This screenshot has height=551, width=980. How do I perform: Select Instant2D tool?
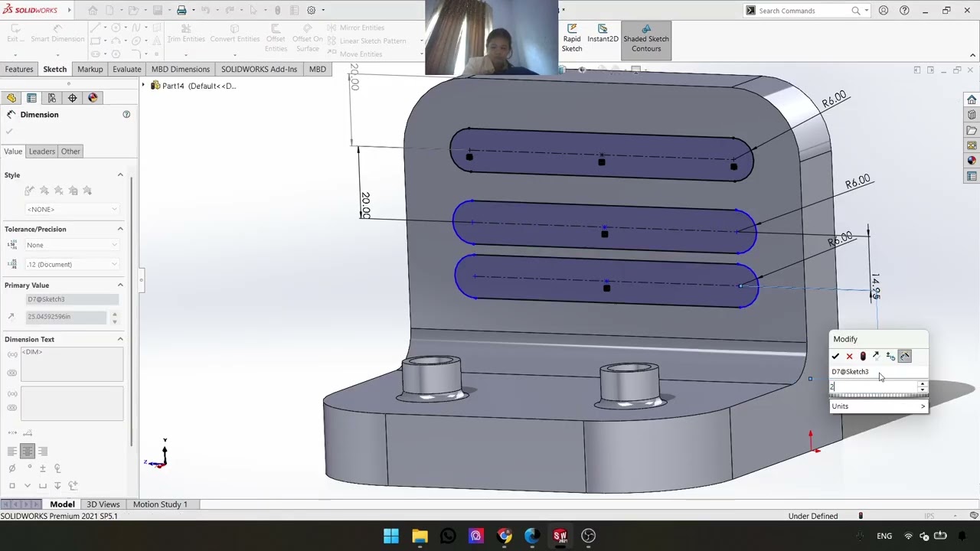click(x=603, y=34)
